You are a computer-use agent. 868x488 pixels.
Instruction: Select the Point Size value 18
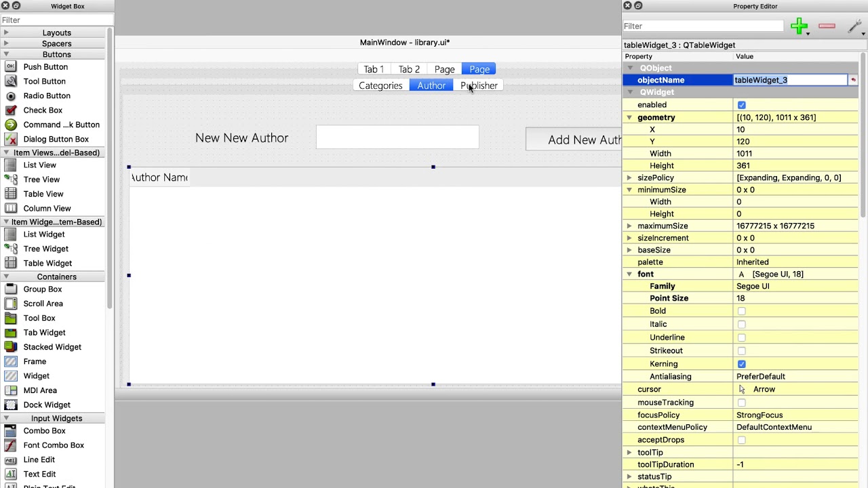pos(796,298)
